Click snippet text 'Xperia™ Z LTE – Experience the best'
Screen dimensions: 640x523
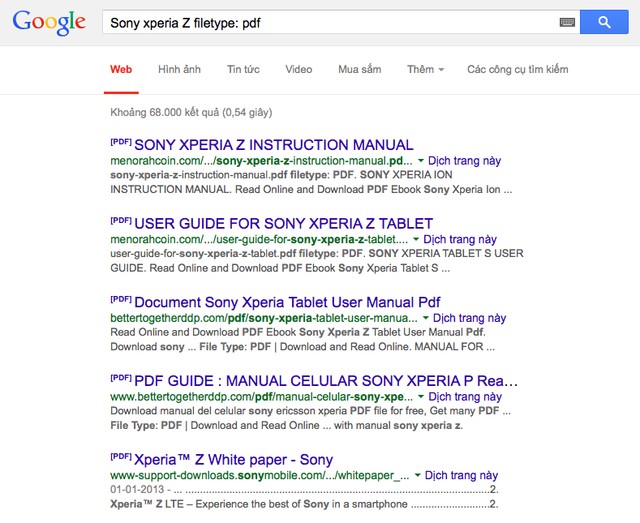coord(258,504)
